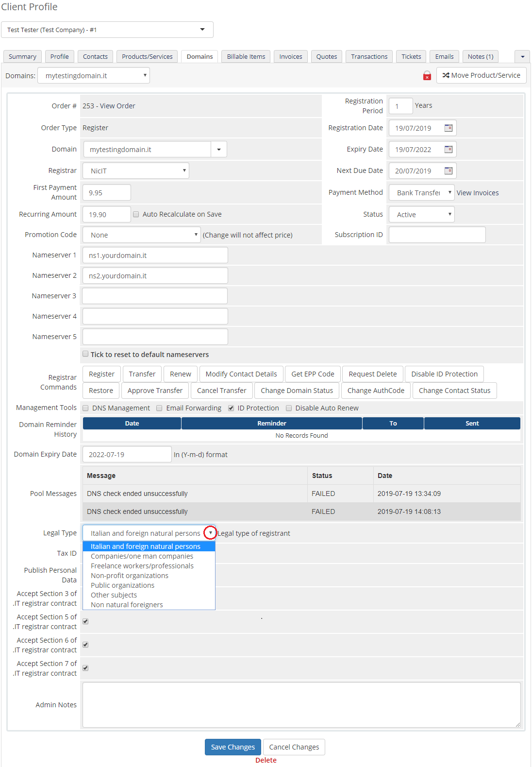
Task: Switch to the Profile tab
Action: pyautogui.click(x=60, y=56)
